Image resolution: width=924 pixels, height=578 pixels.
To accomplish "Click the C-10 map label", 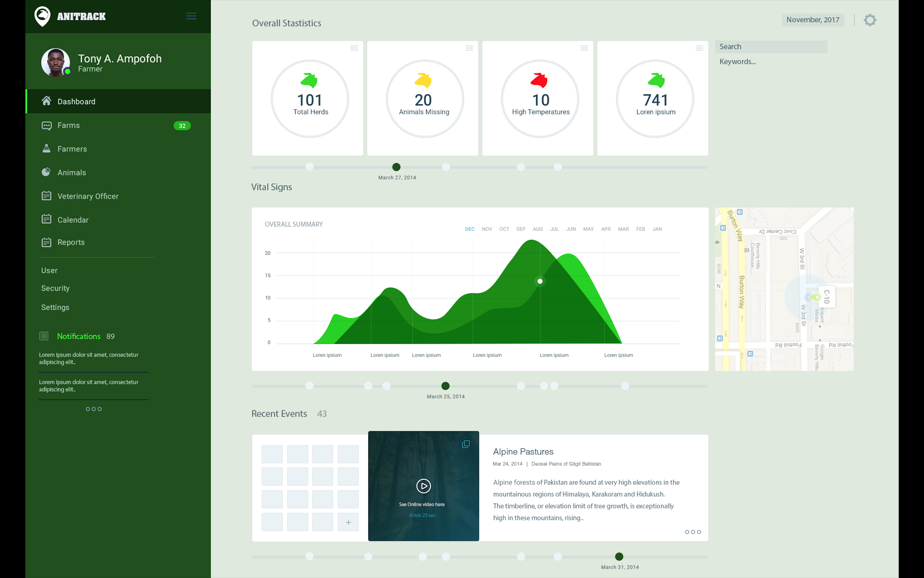I will coord(827,297).
